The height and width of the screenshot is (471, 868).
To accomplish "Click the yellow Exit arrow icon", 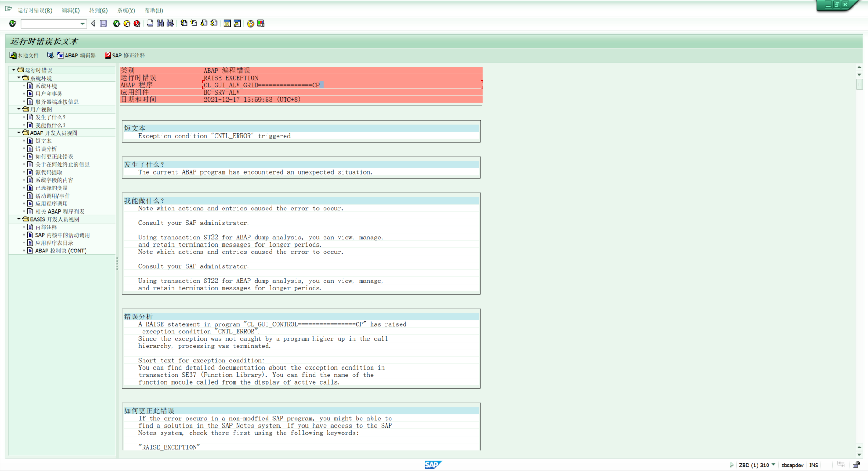I will 127,24.
